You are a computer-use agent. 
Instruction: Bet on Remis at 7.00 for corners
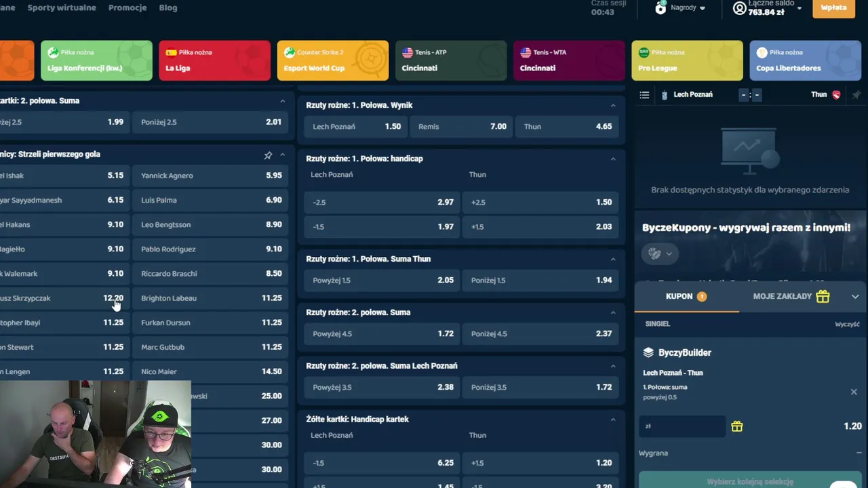point(462,127)
